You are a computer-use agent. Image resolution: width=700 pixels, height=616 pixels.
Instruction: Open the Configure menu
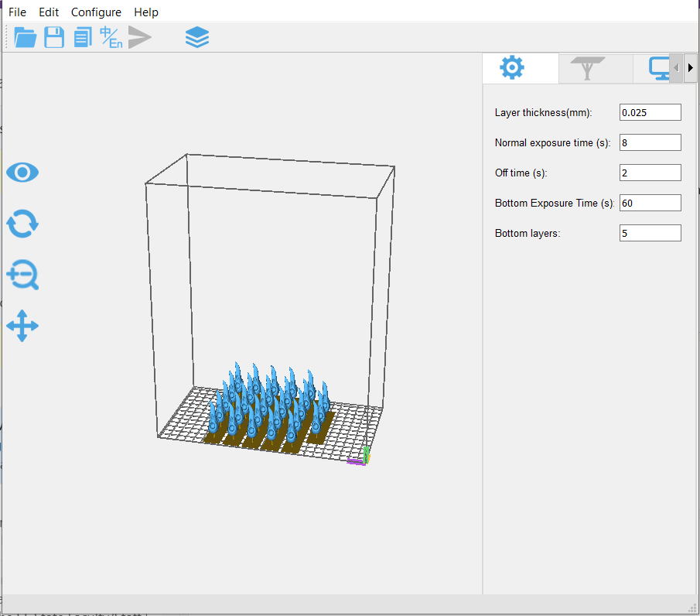(96, 12)
